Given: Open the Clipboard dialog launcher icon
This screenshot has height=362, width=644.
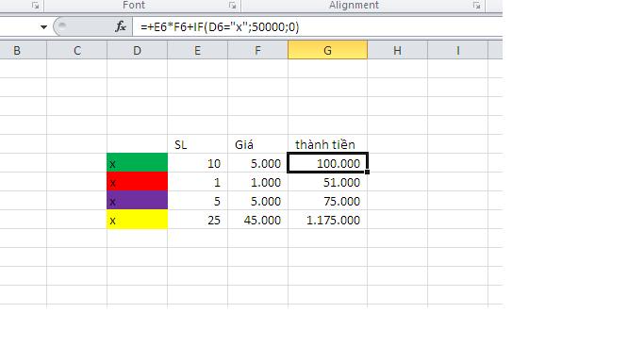Looking at the screenshot, I should click(35, 6).
